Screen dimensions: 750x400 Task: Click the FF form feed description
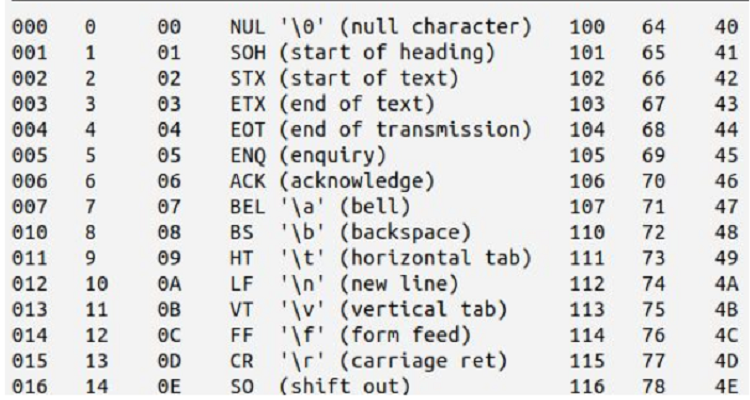tap(350, 336)
